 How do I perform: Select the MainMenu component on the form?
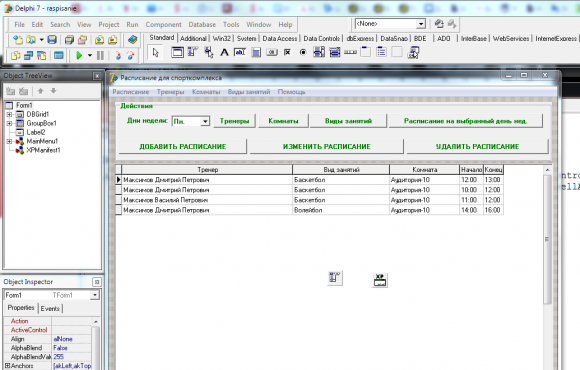pos(335,278)
